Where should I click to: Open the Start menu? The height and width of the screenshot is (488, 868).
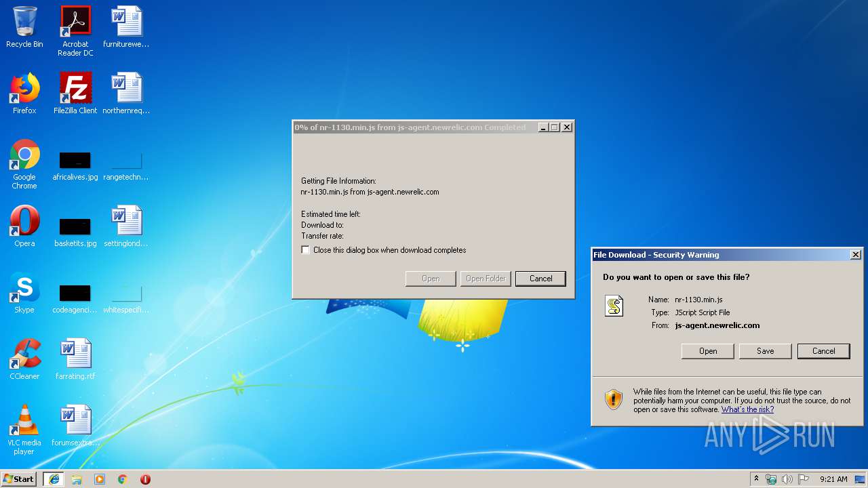(x=19, y=479)
